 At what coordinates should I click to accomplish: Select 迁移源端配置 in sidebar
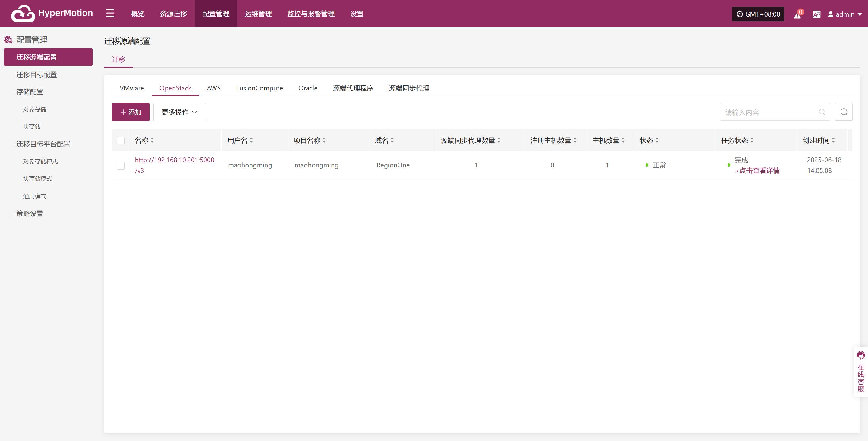coord(48,57)
